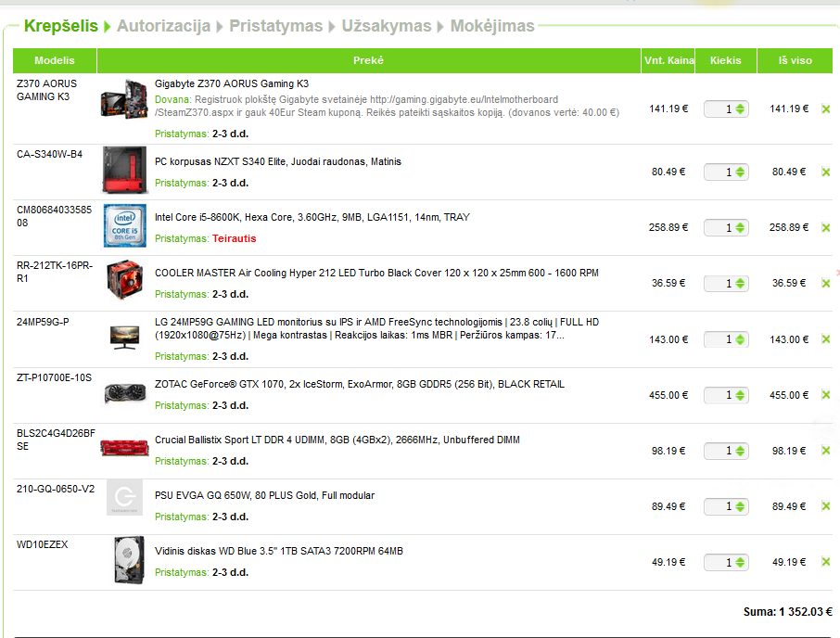Go to Autorizacija checkout step

coord(163,26)
